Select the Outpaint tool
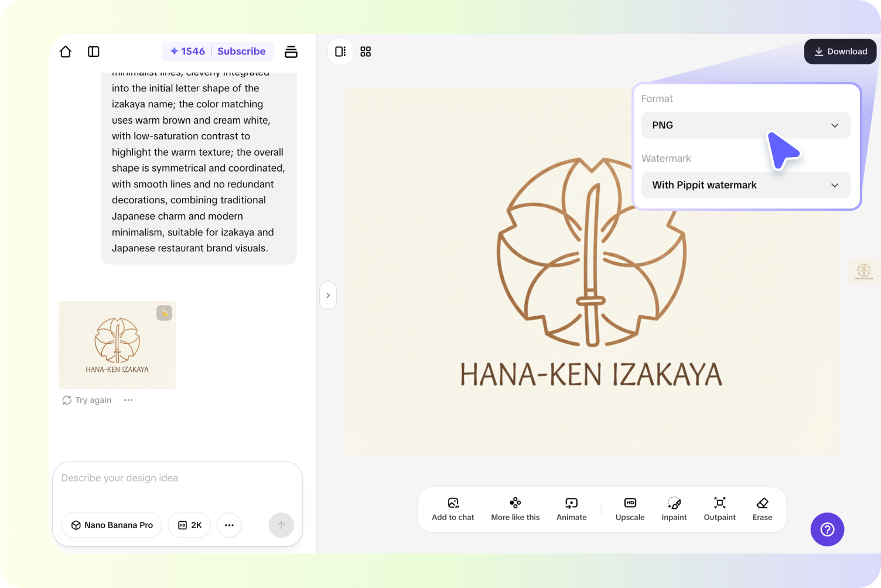The image size is (881, 588). [x=720, y=510]
